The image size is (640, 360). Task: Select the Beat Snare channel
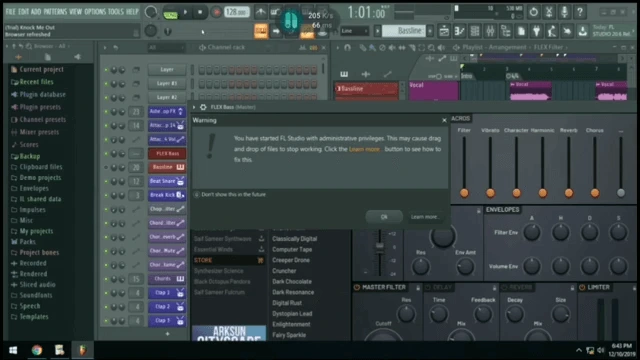[x=167, y=181]
